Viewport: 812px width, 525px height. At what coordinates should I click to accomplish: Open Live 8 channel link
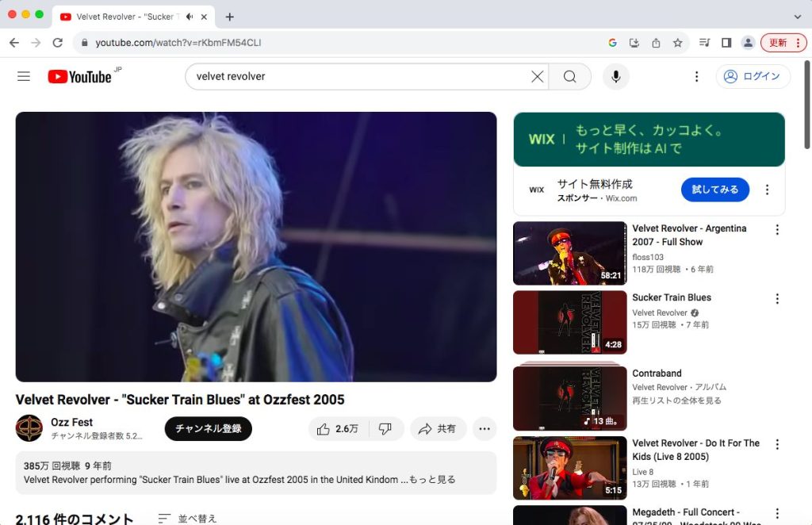coord(642,472)
